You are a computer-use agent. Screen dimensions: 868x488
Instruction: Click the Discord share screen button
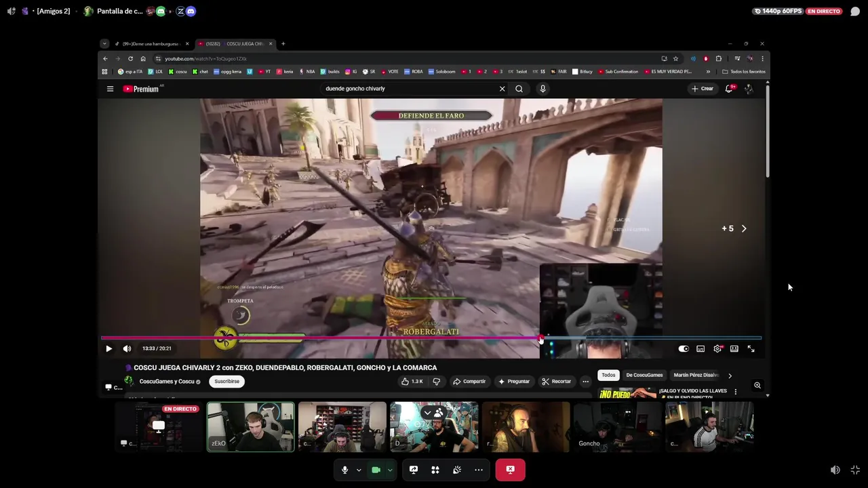pyautogui.click(x=414, y=470)
